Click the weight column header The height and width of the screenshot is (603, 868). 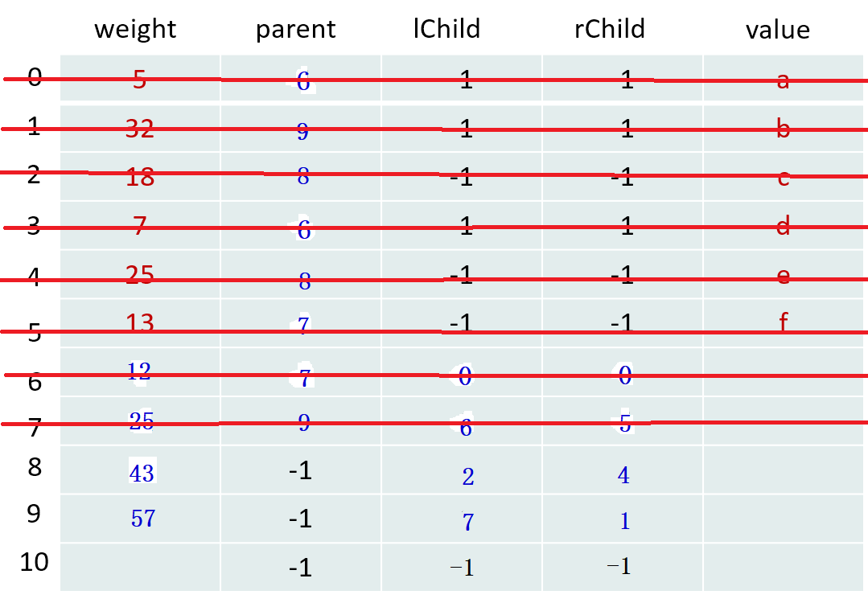[x=135, y=30]
